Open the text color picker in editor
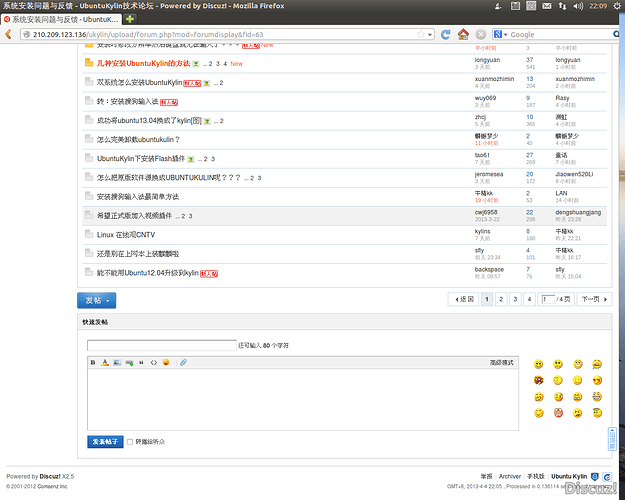 point(105,362)
